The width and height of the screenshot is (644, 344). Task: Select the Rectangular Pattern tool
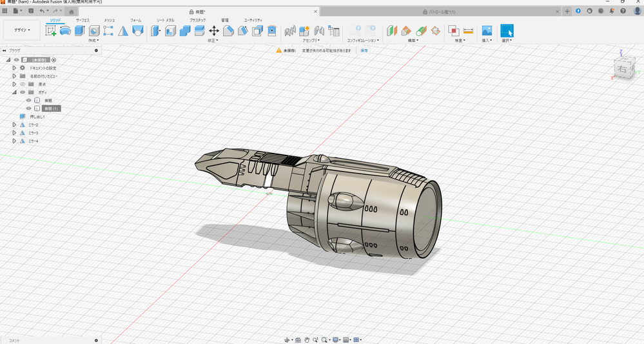108,31
